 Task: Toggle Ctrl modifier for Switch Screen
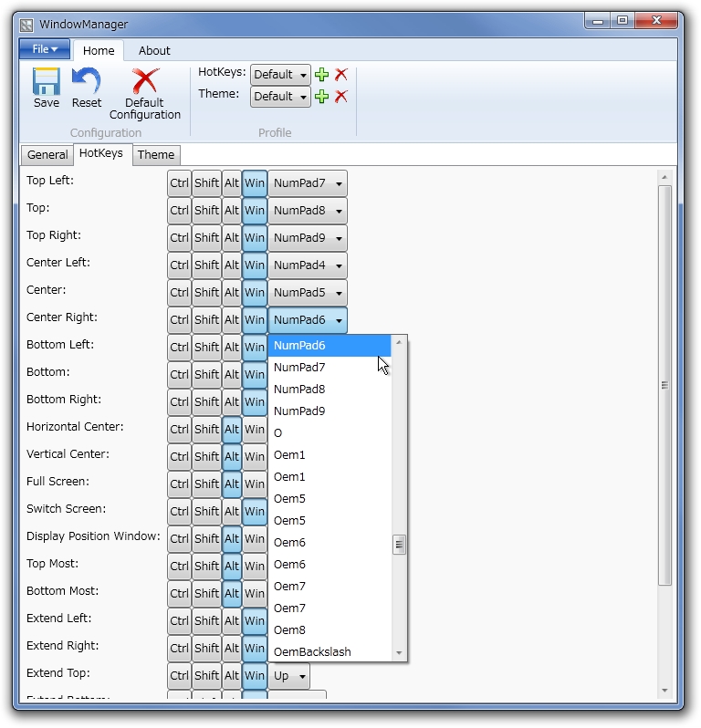click(x=179, y=512)
